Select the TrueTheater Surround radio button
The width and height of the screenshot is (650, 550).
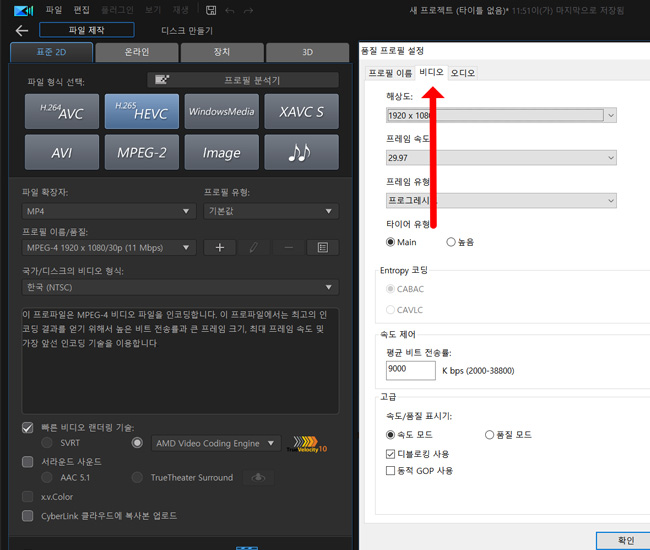(137, 477)
